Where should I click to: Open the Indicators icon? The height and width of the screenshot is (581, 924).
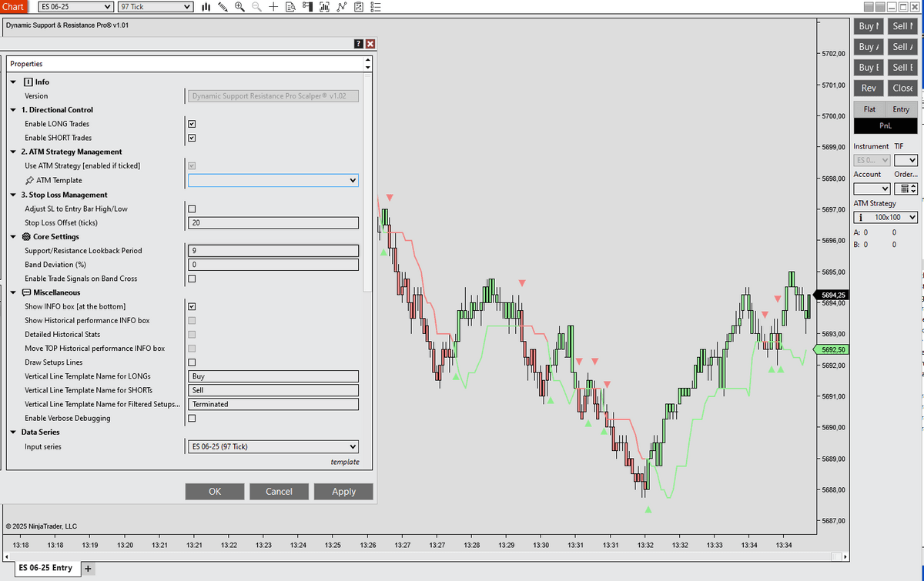click(341, 7)
